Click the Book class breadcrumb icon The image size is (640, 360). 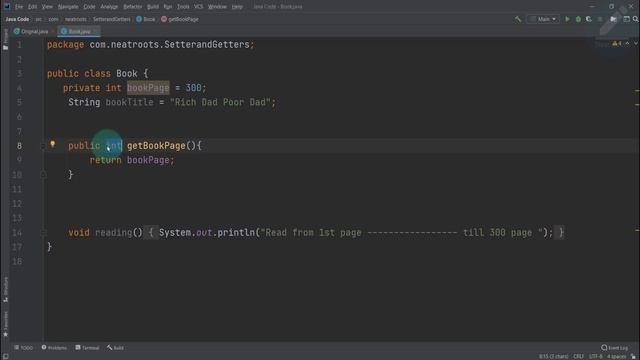pos(139,19)
